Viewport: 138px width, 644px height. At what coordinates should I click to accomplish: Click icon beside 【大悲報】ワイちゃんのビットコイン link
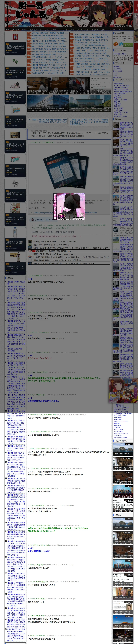(30, 242)
